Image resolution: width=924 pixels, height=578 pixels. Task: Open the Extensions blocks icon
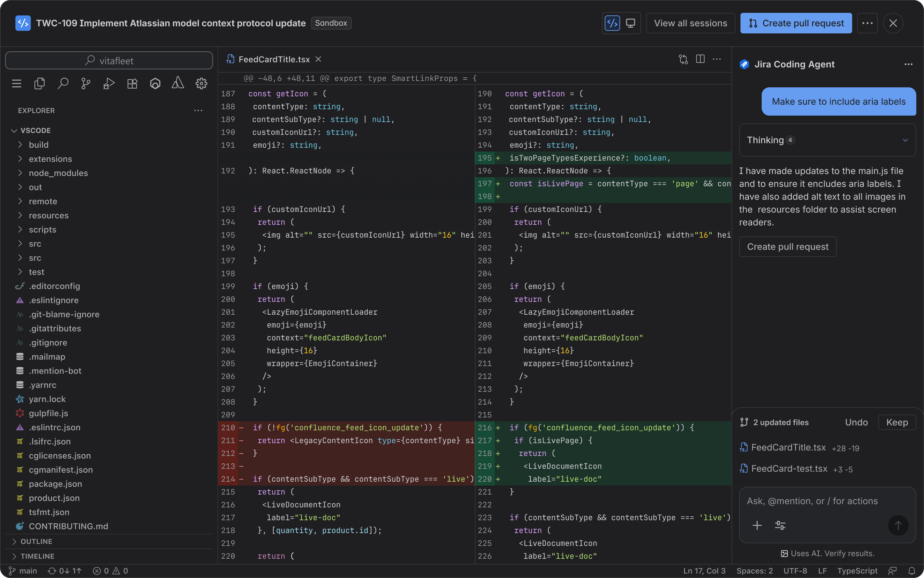(x=132, y=83)
